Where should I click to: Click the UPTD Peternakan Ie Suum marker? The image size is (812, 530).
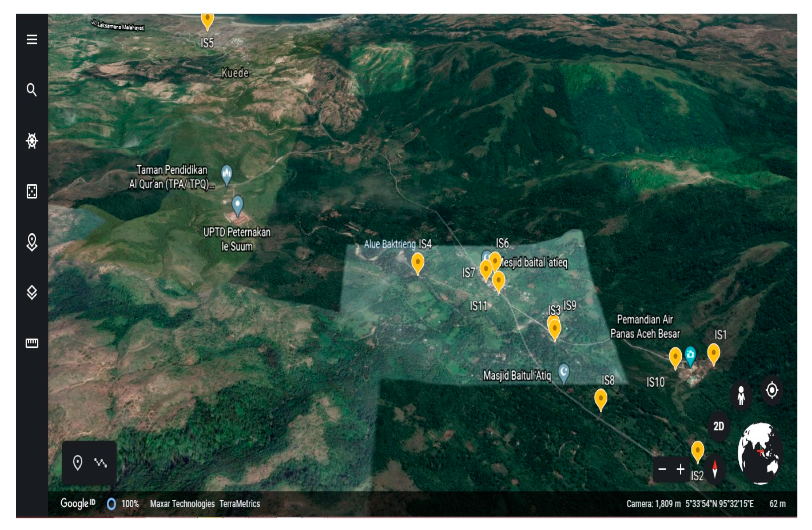click(237, 204)
